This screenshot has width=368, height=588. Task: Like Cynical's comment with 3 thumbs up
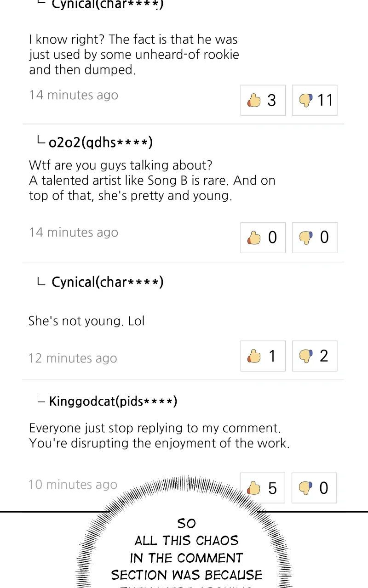pos(263,100)
